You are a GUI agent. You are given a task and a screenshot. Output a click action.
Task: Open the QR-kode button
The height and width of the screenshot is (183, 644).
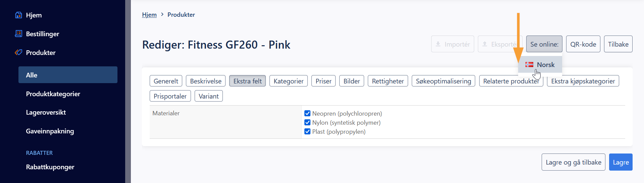pyautogui.click(x=583, y=44)
